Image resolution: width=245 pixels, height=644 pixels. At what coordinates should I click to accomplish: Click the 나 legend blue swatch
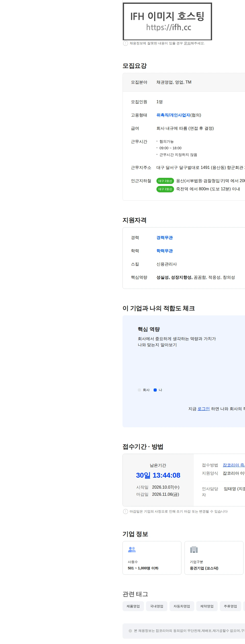click(155, 390)
